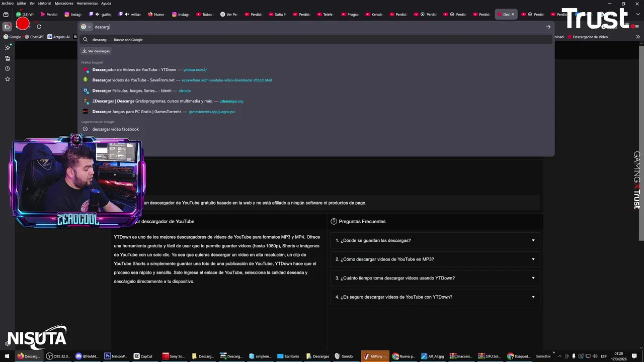Screen dimensions: 644x362
Task: Switch to the 'Nueva' Firefox tab
Action: (156, 15)
